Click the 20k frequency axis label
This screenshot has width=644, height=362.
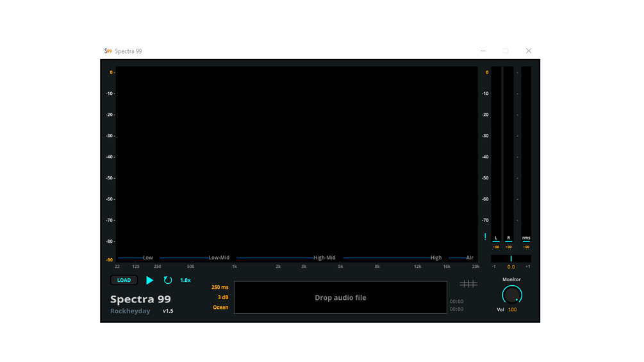pos(475,267)
